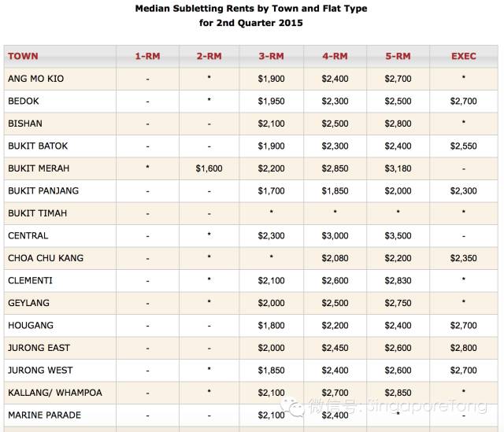The width and height of the screenshot is (504, 432).
Task: Select the ANG MO KIO town row
Action: tap(250, 79)
